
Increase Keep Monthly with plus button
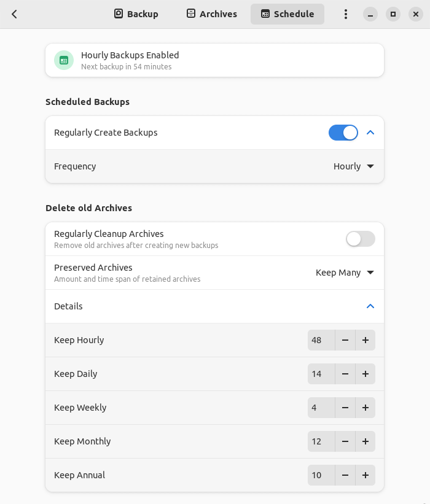coord(365,441)
